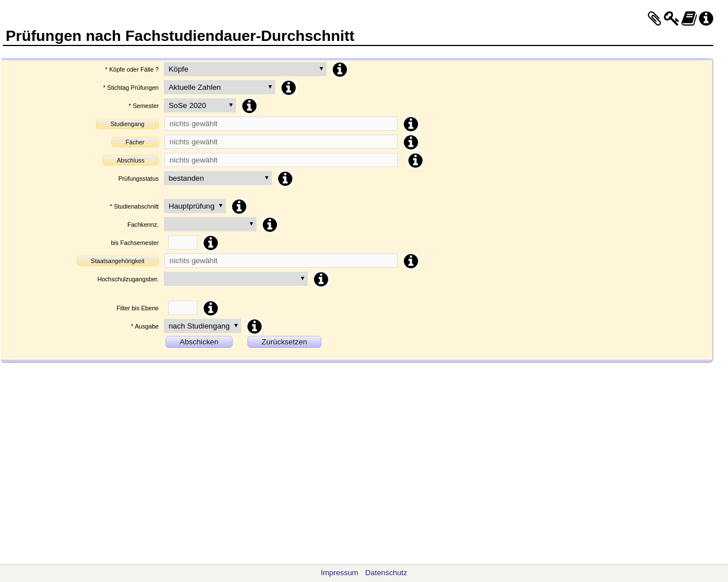
Task: Click the Staatsangehörigkeit 'nichts gewählt' field
Action: coord(281,260)
